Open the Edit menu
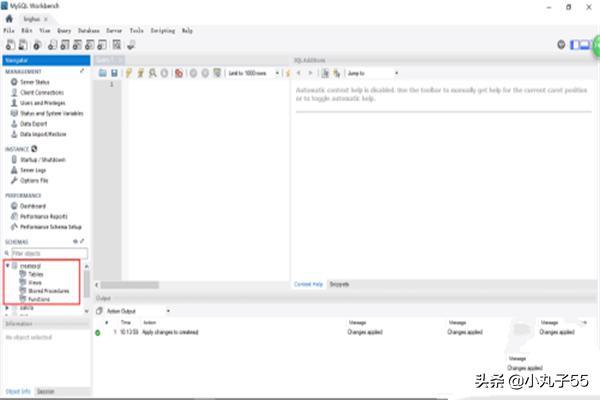Screen dimensions: 600x400 [x=27, y=31]
